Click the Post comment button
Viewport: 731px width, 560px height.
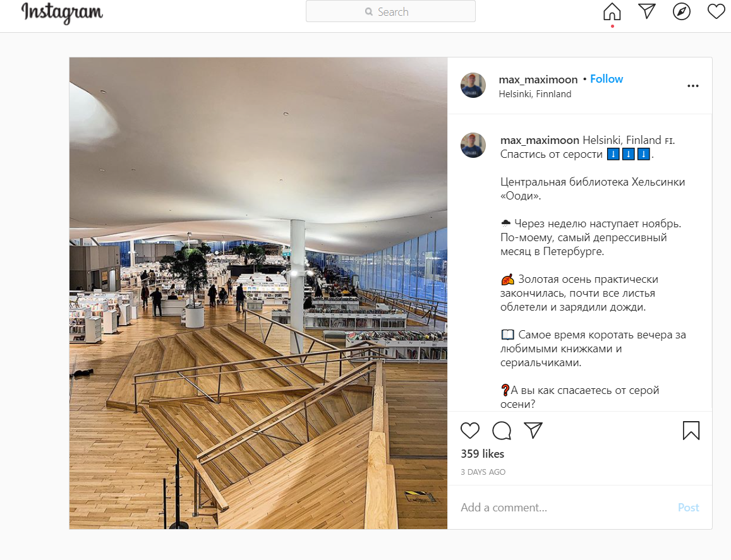[688, 508]
